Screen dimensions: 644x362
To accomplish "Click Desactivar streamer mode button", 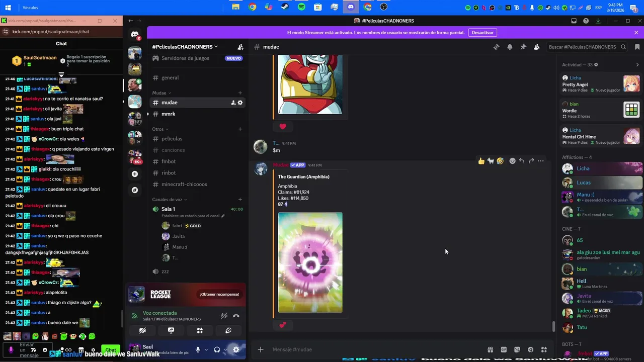I will tap(482, 33).
